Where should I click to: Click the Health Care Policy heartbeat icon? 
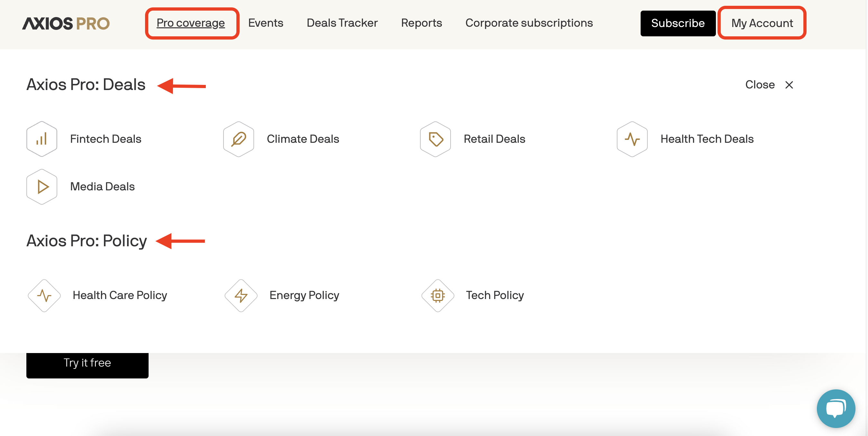pyautogui.click(x=44, y=295)
